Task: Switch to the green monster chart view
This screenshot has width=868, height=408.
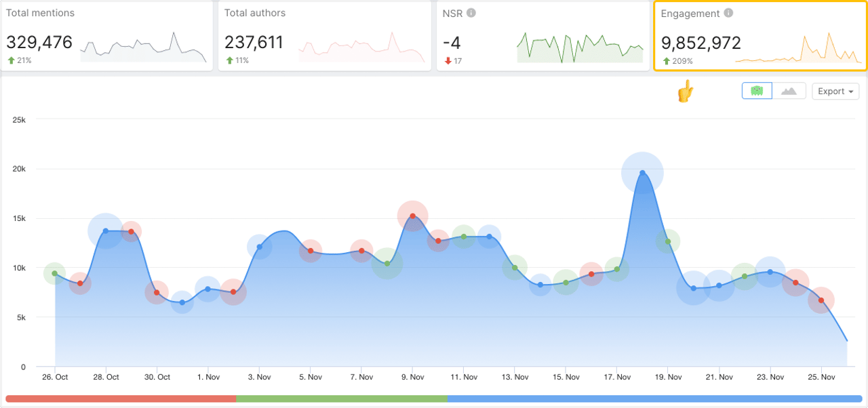Action: click(757, 91)
